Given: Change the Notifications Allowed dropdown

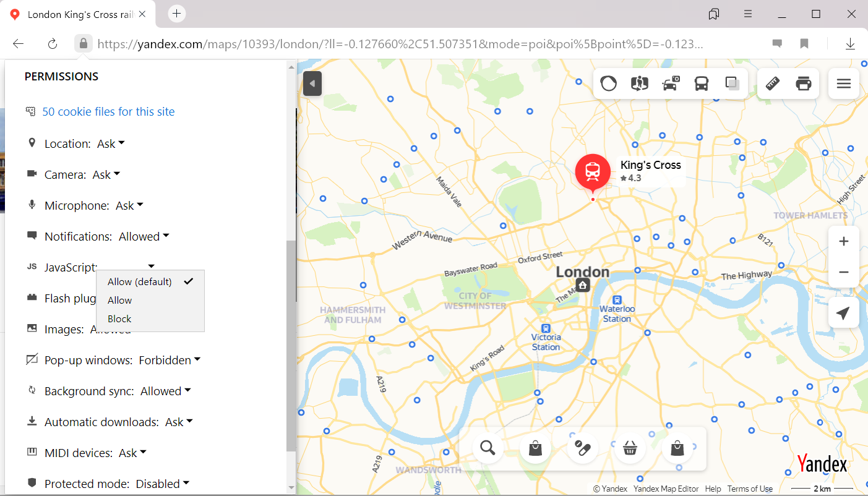Looking at the screenshot, I should (x=144, y=236).
